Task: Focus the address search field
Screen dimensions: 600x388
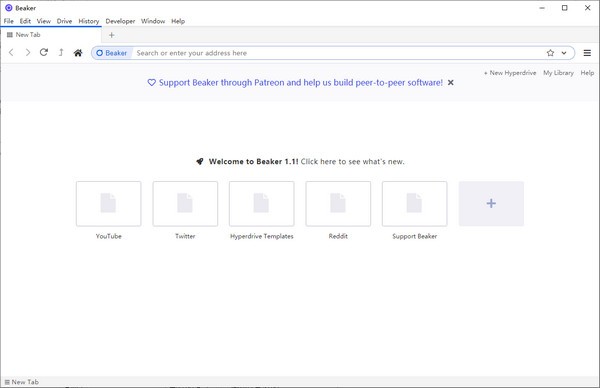Action: [x=339, y=53]
